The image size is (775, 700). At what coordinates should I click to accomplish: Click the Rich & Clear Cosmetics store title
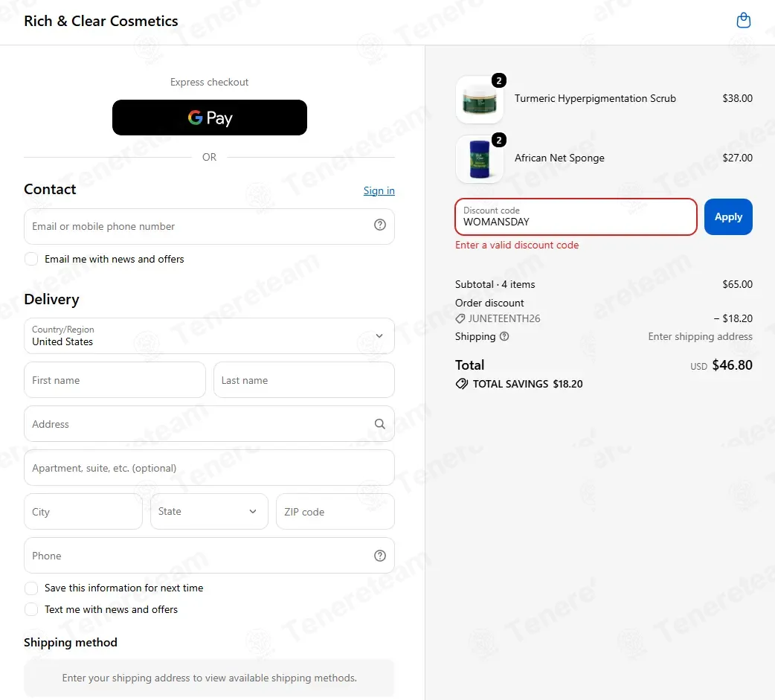(101, 21)
